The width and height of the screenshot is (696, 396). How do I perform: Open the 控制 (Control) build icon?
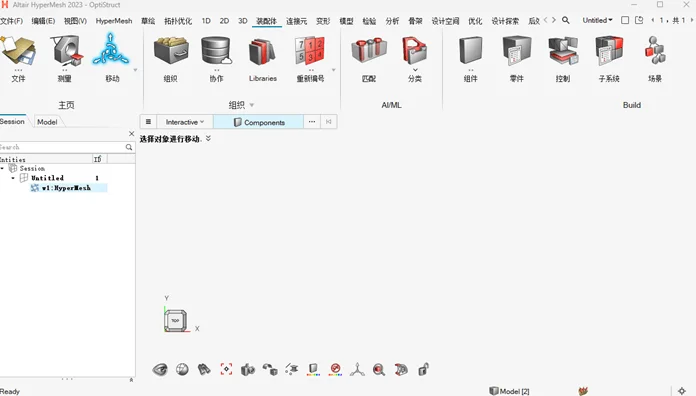pos(562,51)
